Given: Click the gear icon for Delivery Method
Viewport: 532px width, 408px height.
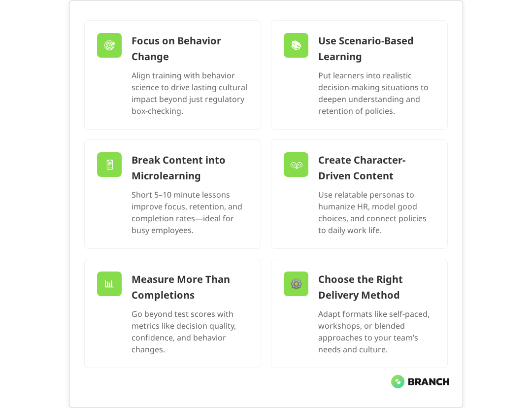Looking at the screenshot, I should click(296, 284).
